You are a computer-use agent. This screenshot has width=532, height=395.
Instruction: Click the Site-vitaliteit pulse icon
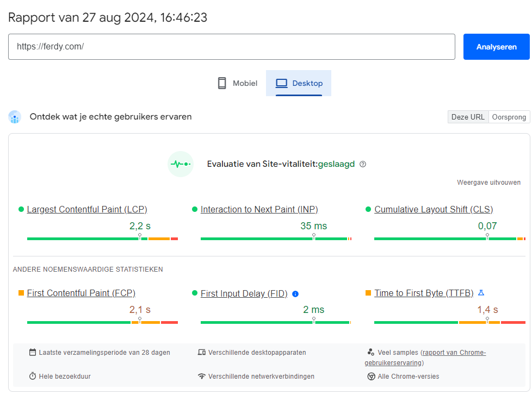[x=181, y=164]
